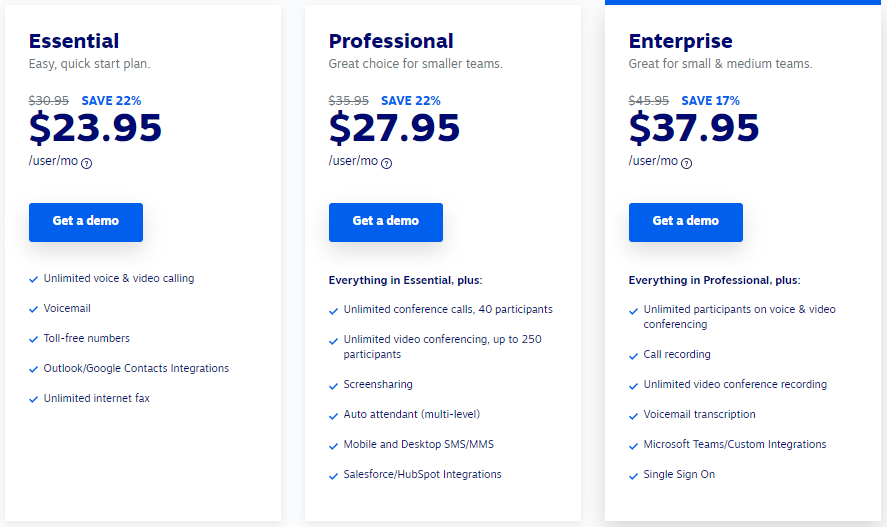The width and height of the screenshot is (887, 527).
Task: Click the checkmark next to Call recording
Action: (633, 356)
